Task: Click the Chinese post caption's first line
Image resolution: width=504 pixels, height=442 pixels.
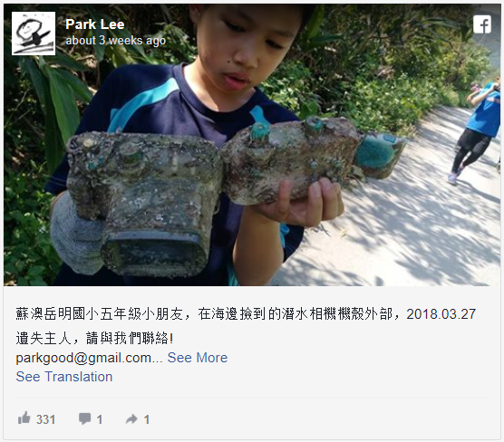Action: pyautogui.click(x=246, y=313)
